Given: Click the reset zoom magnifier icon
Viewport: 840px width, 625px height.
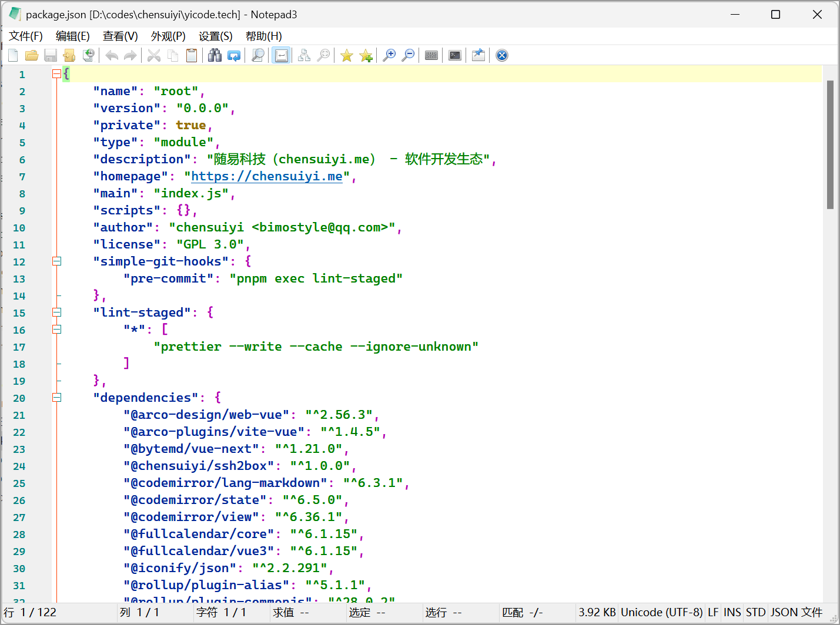Looking at the screenshot, I should 323,55.
